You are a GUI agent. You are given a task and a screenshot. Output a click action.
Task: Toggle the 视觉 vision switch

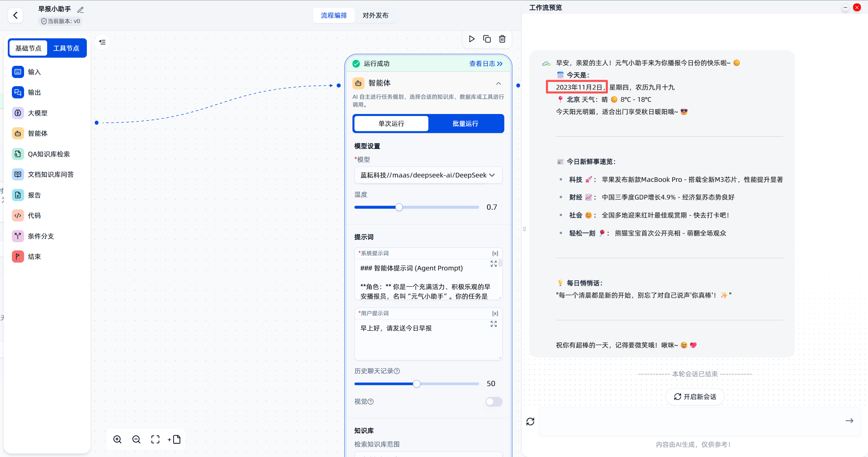pos(494,402)
